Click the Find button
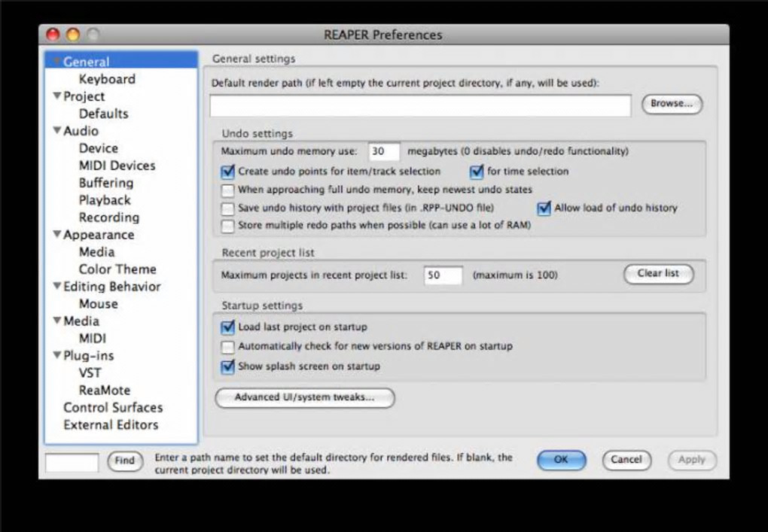Image resolution: width=768 pixels, height=532 pixels. point(125,461)
